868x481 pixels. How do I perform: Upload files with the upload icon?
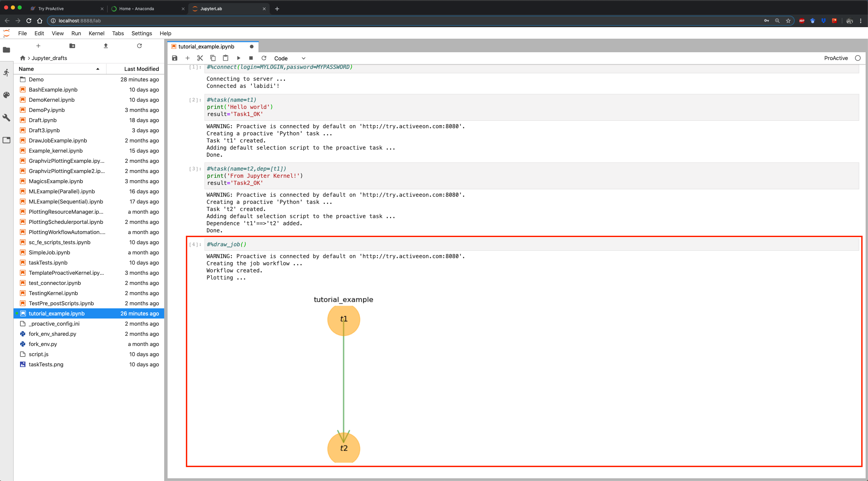(x=105, y=46)
